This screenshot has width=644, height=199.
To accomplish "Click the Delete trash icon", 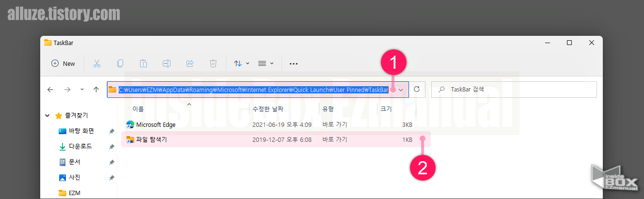I will point(213,63).
